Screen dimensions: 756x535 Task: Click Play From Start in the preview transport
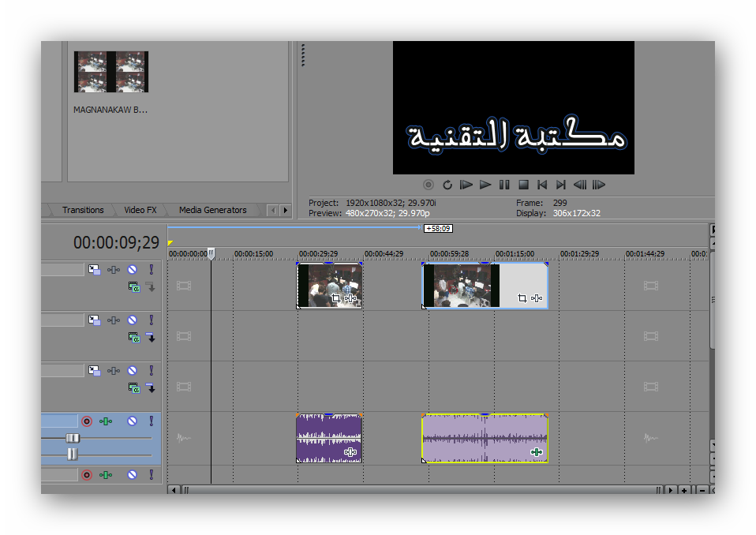[x=466, y=185]
